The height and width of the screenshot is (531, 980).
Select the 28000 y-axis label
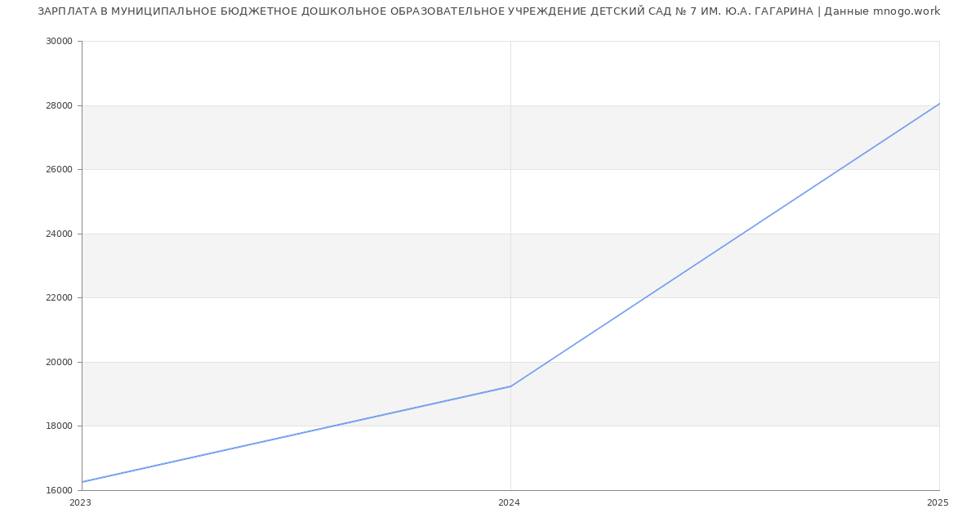pyautogui.click(x=60, y=105)
